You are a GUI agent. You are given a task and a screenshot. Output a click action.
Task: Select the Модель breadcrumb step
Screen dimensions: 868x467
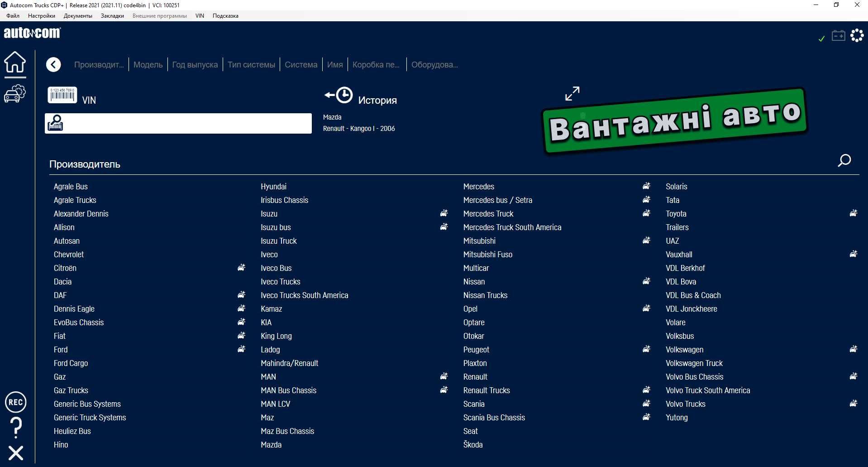tap(148, 65)
